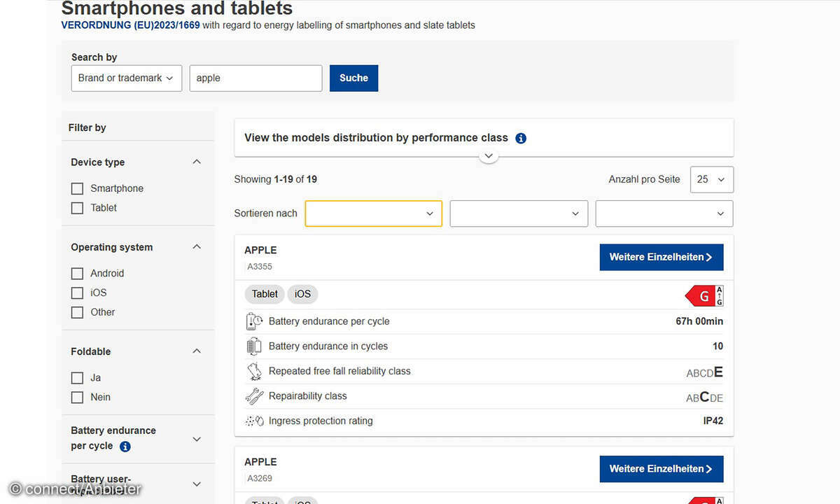Click View the models distribution by performance class
840x504 pixels.
(376, 138)
